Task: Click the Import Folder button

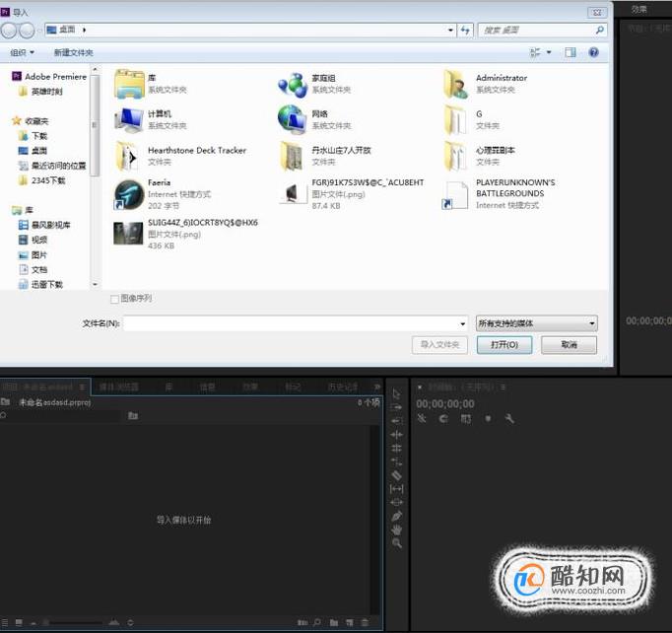Action: (x=439, y=344)
